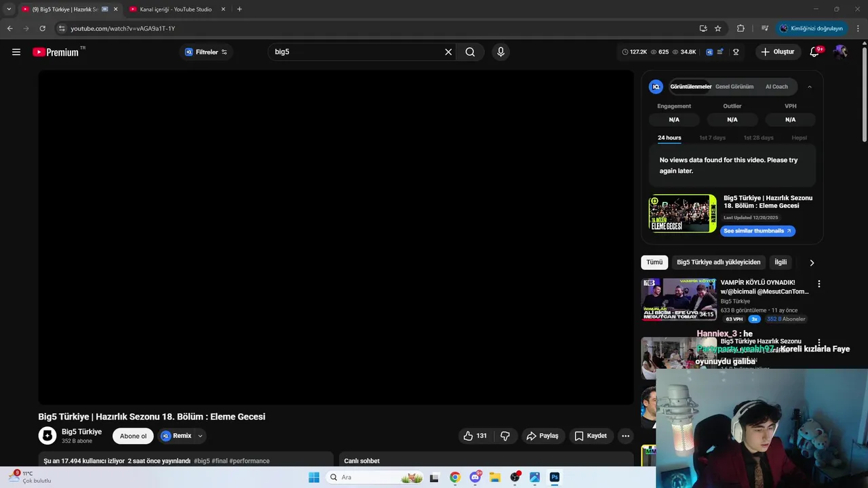Open options menu for VAMPİR KÖYLÜ video
This screenshot has height=488, width=868.
point(818,284)
